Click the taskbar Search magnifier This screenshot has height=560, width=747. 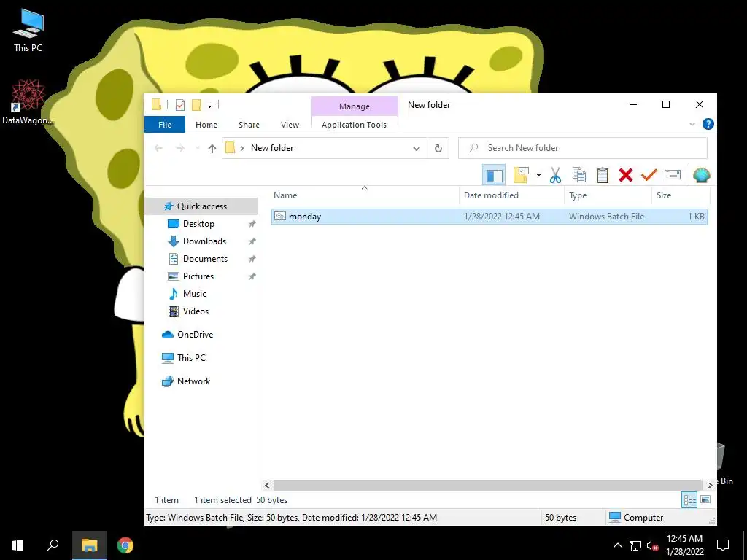pos(53,545)
